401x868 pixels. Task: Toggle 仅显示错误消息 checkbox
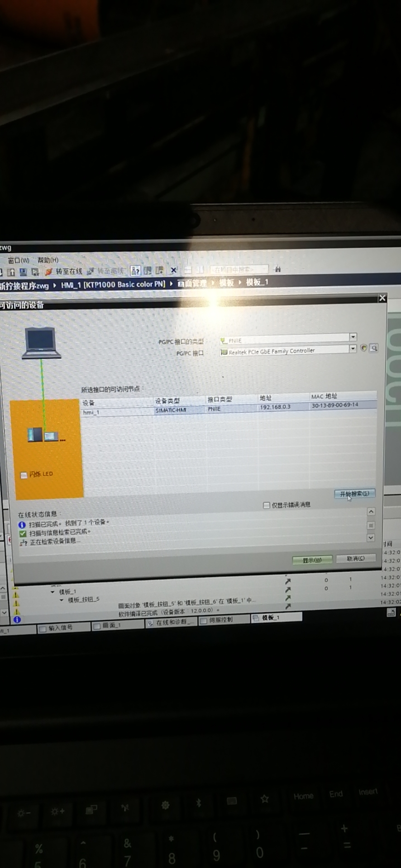[267, 505]
